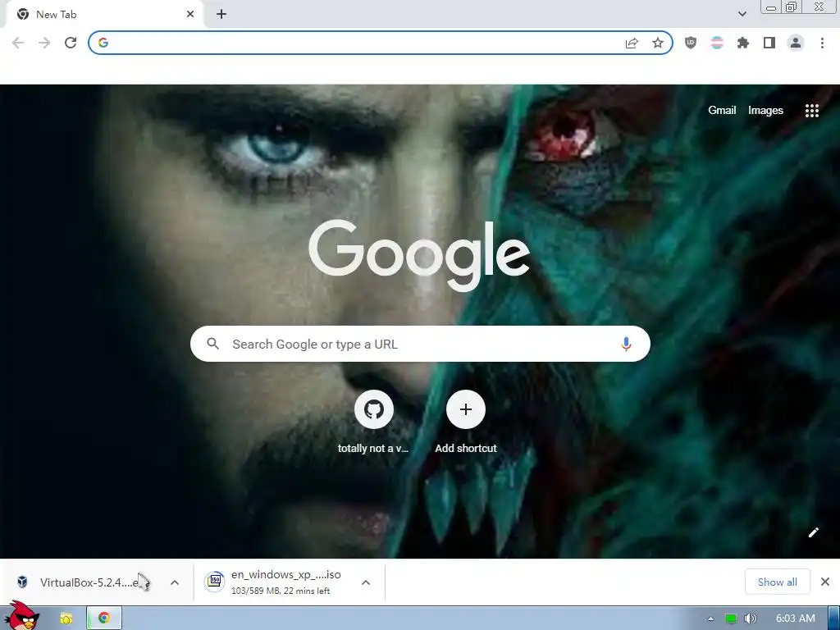The height and width of the screenshot is (630, 840).
Task: Open the Gmail link
Action: pyautogui.click(x=722, y=111)
